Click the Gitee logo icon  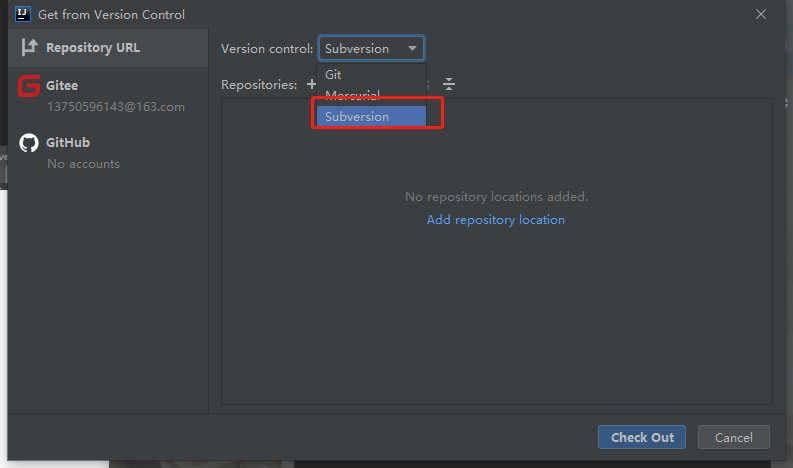coord(29,86)
